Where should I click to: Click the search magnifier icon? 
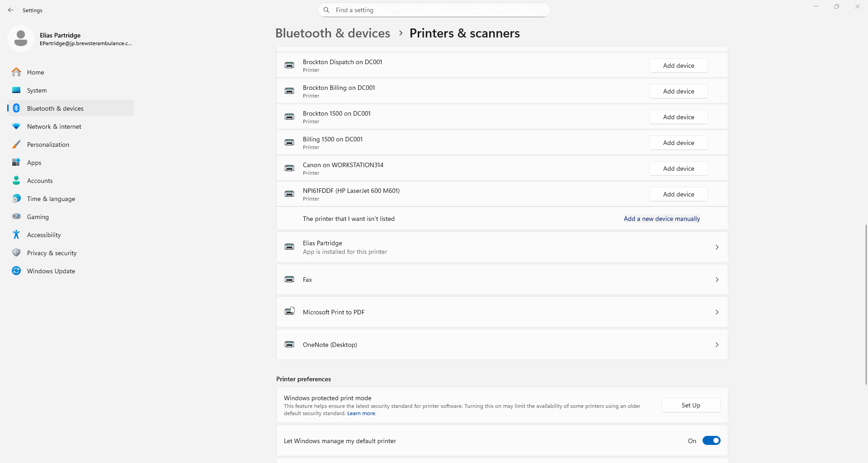(326, 10)
